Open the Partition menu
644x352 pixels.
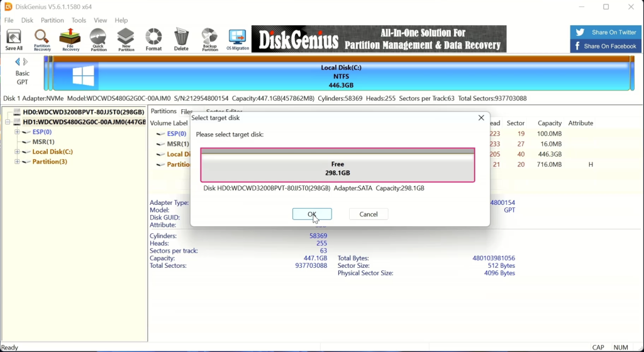pyautogui.click(x=52, y=21)
